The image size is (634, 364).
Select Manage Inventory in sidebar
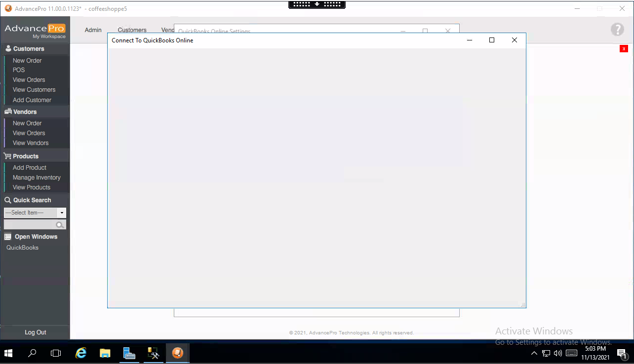tap(37, 178)
